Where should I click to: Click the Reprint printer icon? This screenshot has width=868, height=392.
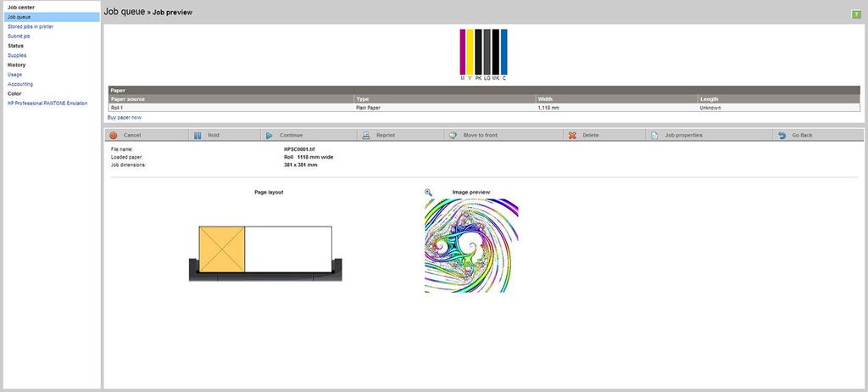366,135
